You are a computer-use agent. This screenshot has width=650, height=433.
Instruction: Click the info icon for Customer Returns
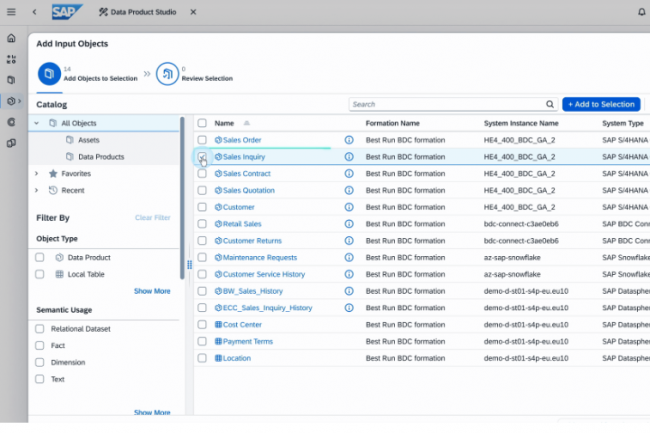[x=349, y=241]
